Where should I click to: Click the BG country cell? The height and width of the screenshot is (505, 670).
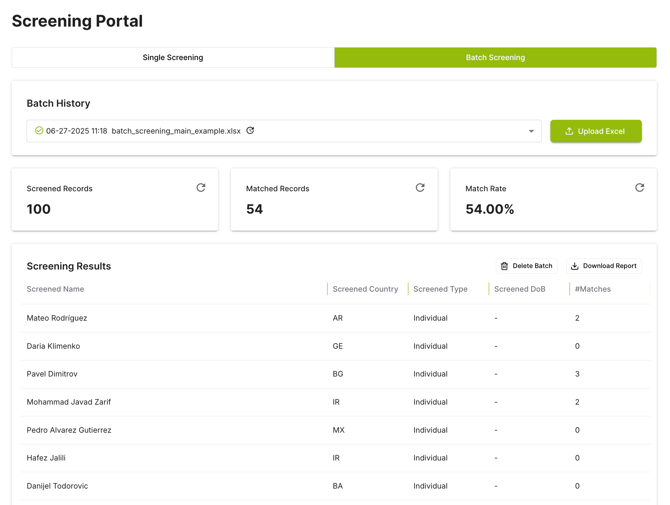[338, 374]
